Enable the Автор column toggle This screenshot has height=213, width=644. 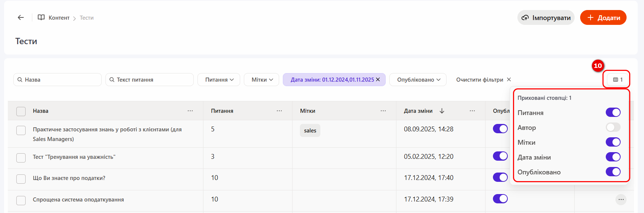(613, 127)
